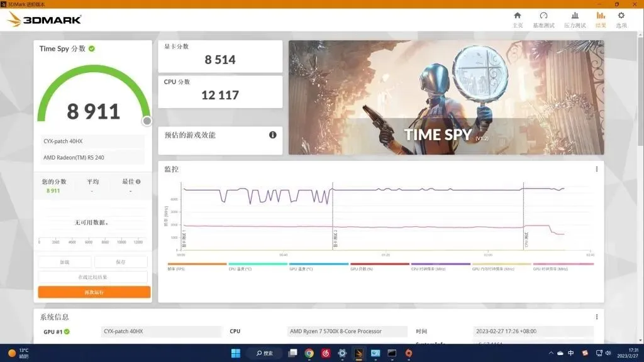Click the volume icon in system tray
644x362 pixels.
[x=608, y=353]
